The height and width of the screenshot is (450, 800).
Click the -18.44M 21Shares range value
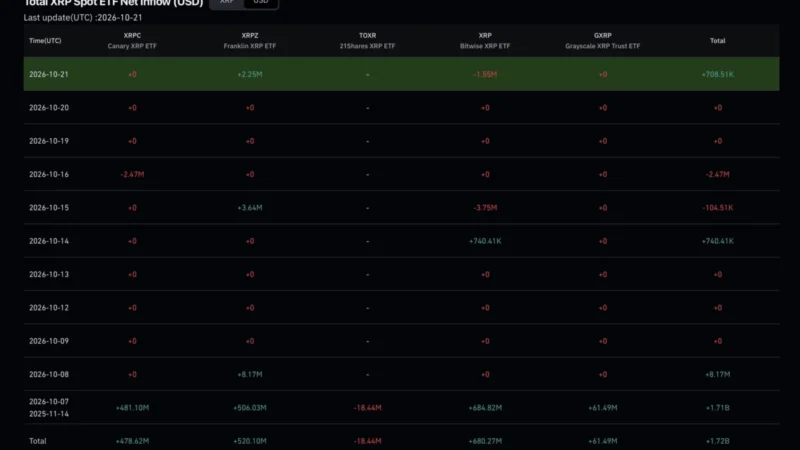coord(367,408)
